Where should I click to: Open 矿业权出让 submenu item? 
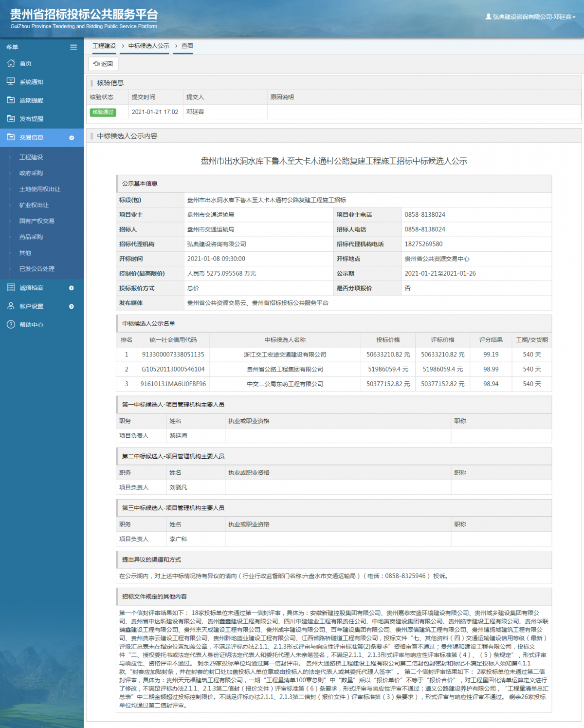[34, 205]
